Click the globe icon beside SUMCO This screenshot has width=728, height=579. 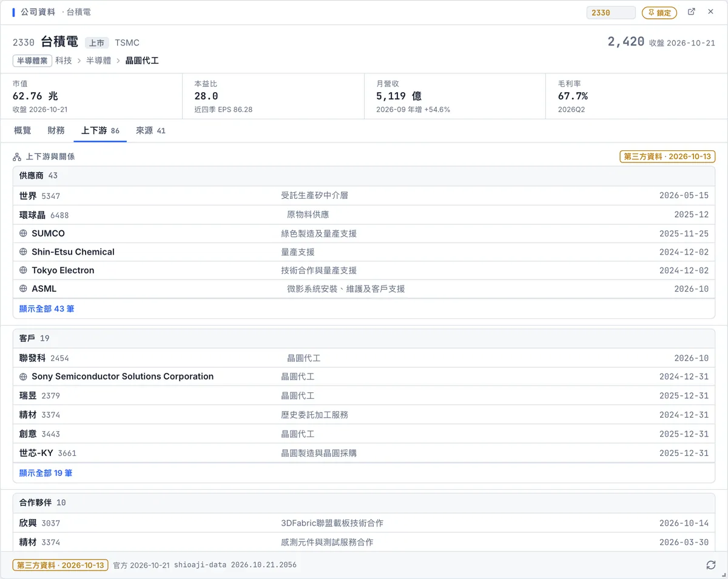[24, 233]
